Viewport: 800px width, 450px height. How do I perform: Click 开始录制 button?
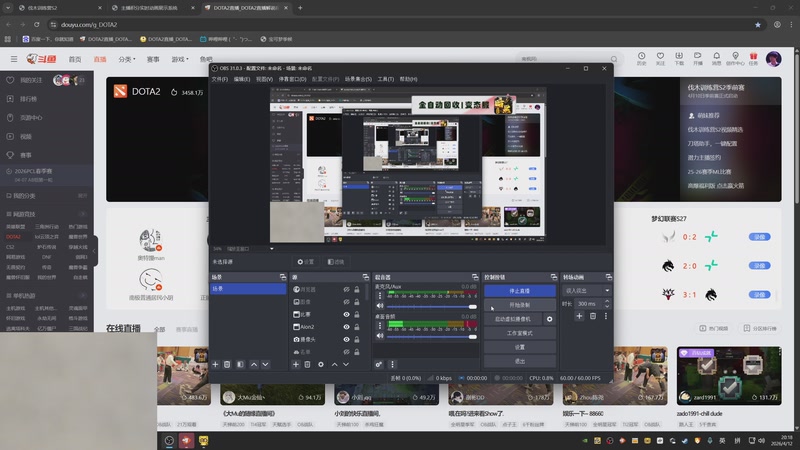[x=519, y=304]
